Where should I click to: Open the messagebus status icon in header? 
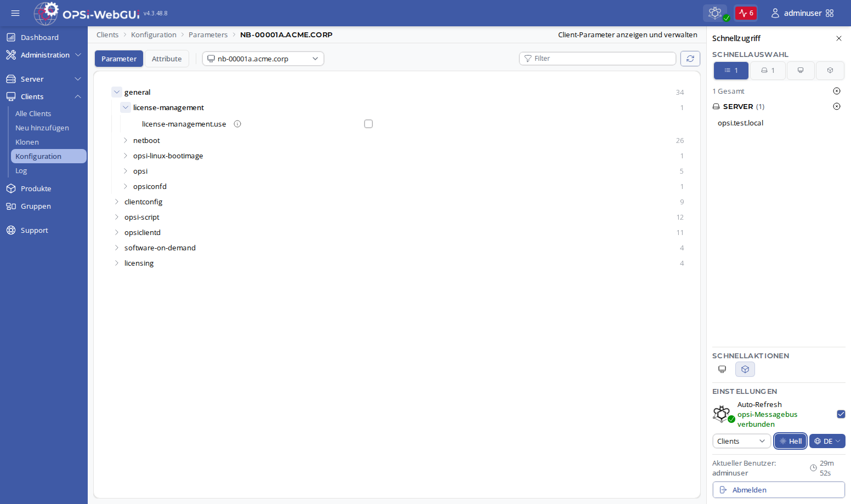[x=715, y=13]
